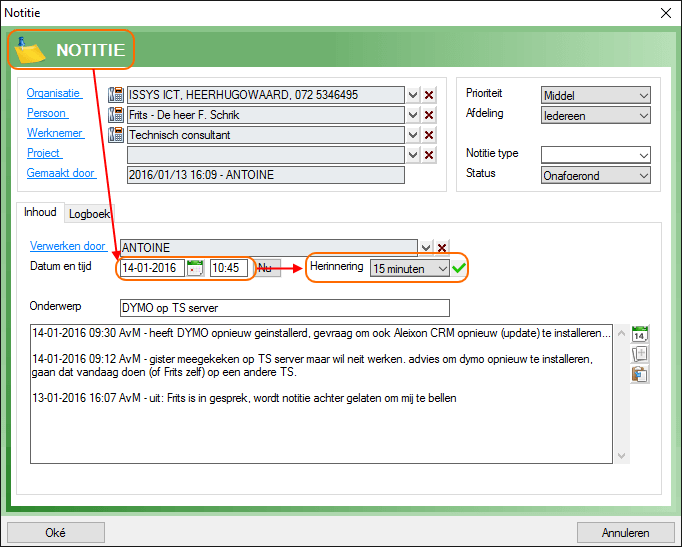Viewport: 682px width, 547px height.
Task: Click the yellow sticky note NOTITIE icon
Action: point(30,50)
